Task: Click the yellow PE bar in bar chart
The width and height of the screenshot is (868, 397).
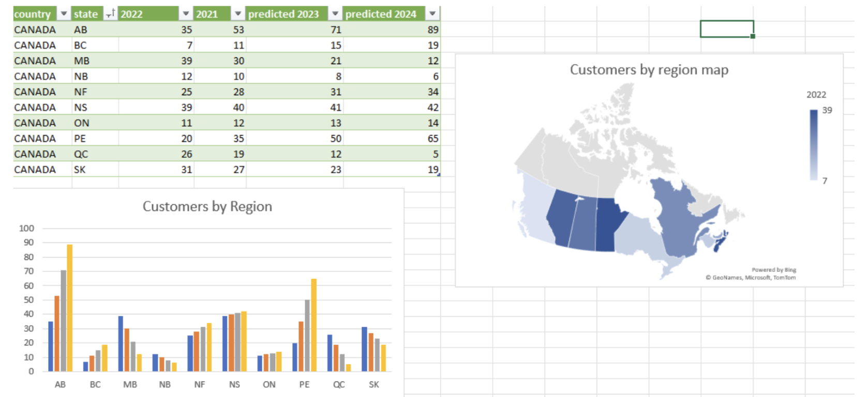Action: [313, 325]
